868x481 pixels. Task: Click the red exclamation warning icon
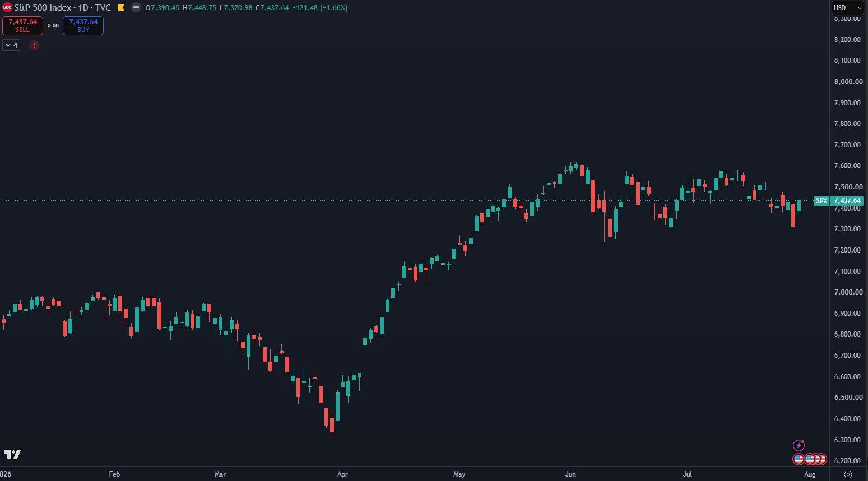coord(34,45)
